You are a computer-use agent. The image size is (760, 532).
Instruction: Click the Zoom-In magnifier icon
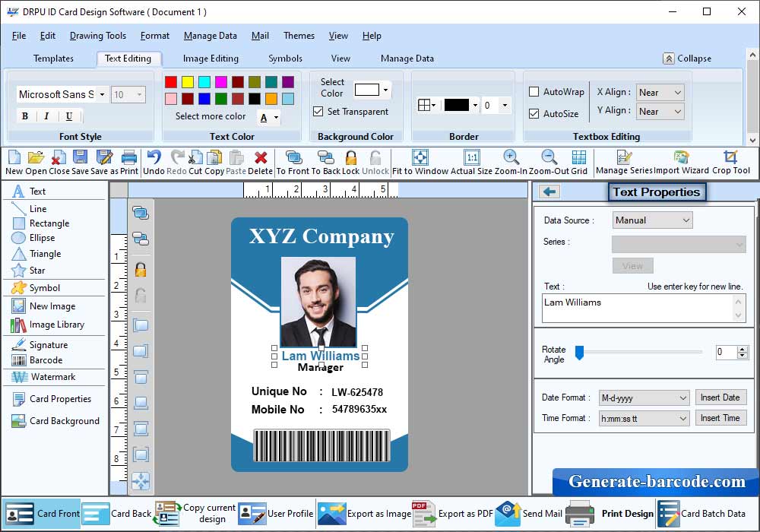511,157
